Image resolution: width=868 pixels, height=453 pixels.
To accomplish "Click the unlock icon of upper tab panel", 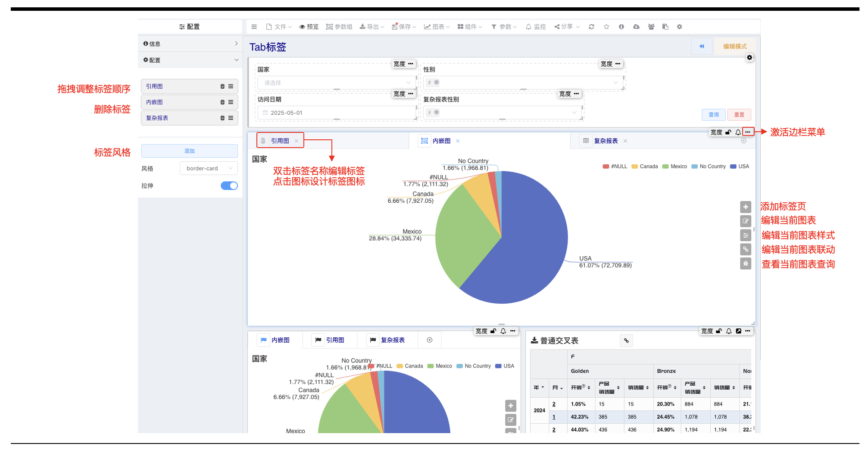I will 728,132.
